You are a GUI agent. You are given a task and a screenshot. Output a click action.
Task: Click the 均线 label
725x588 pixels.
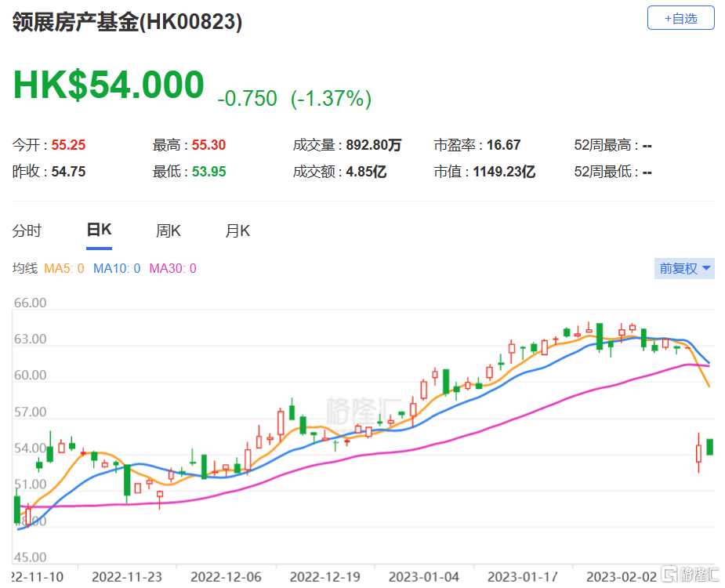tap(25, 268)
